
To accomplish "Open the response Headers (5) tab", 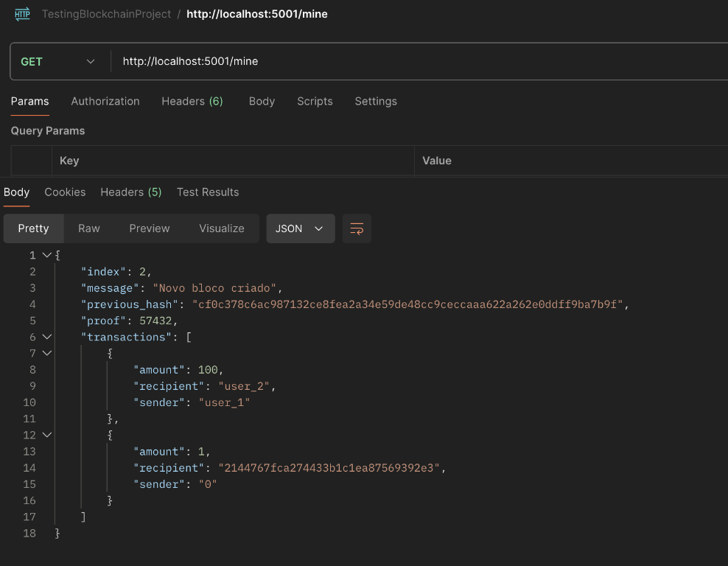I will (x=131, y=192).
